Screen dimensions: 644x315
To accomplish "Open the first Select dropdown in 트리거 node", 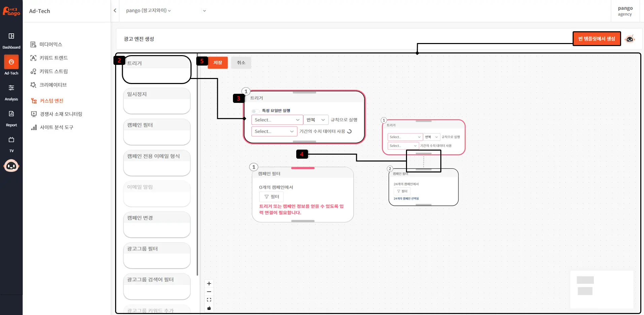I will [277, 120].
